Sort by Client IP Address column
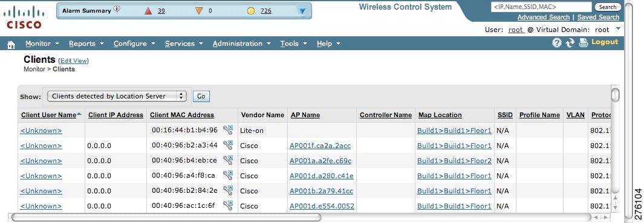644x223 pixels. pyautogui.click(x=116, y=115)
